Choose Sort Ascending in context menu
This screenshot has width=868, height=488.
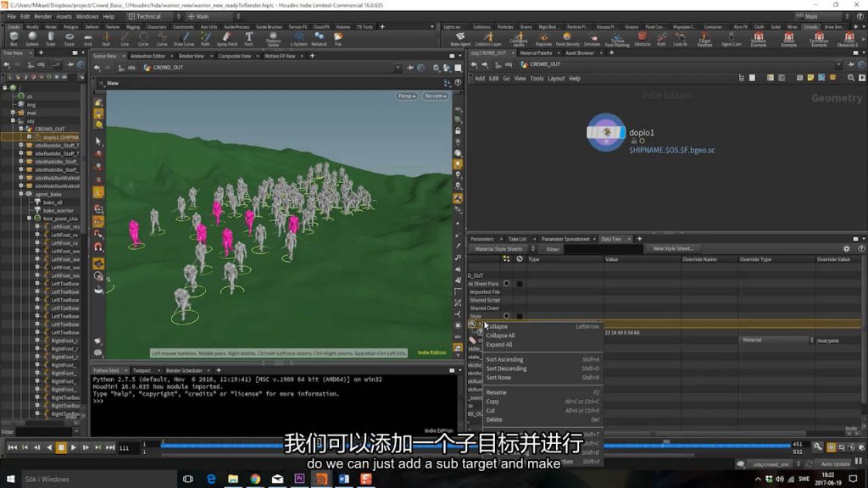(542, 359)
